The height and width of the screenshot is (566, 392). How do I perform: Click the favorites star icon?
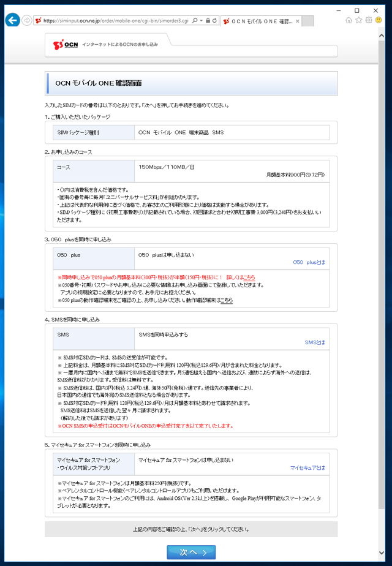[x=358, y=20]
